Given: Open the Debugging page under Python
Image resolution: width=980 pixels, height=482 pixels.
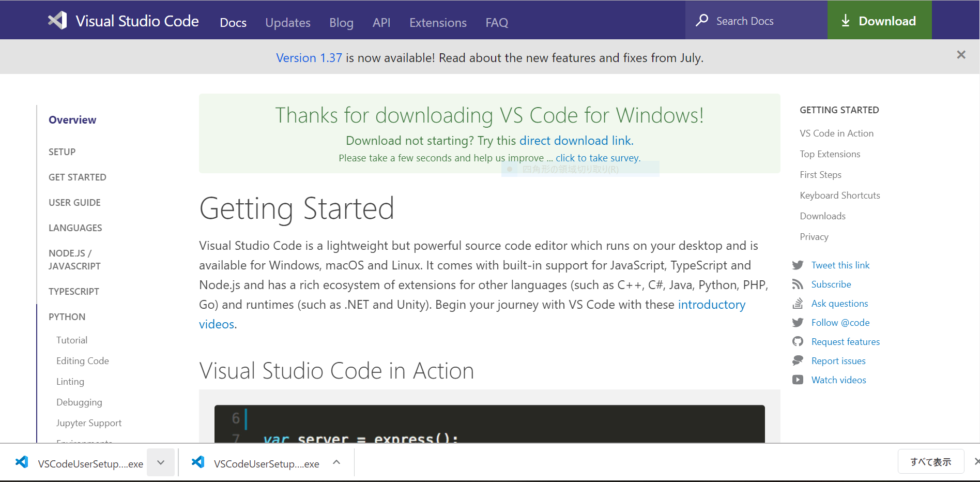Looking at the screenshot, I should [x=79, y=402].
